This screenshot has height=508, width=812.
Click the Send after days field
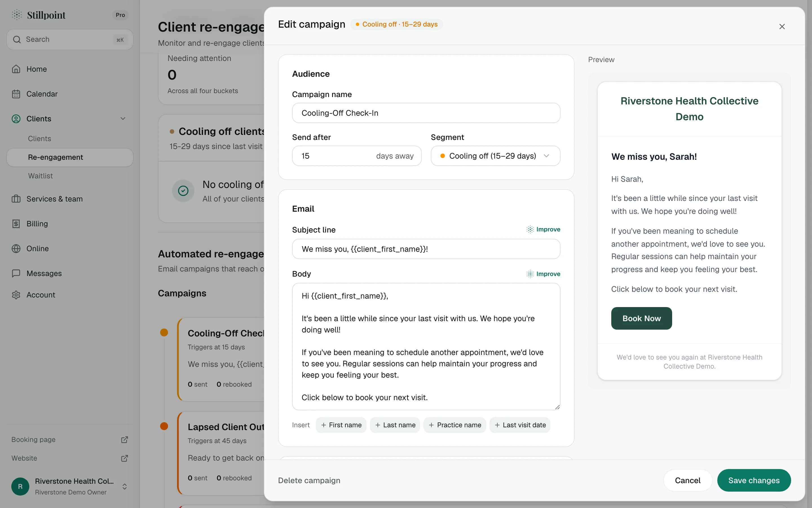point(357,156)
